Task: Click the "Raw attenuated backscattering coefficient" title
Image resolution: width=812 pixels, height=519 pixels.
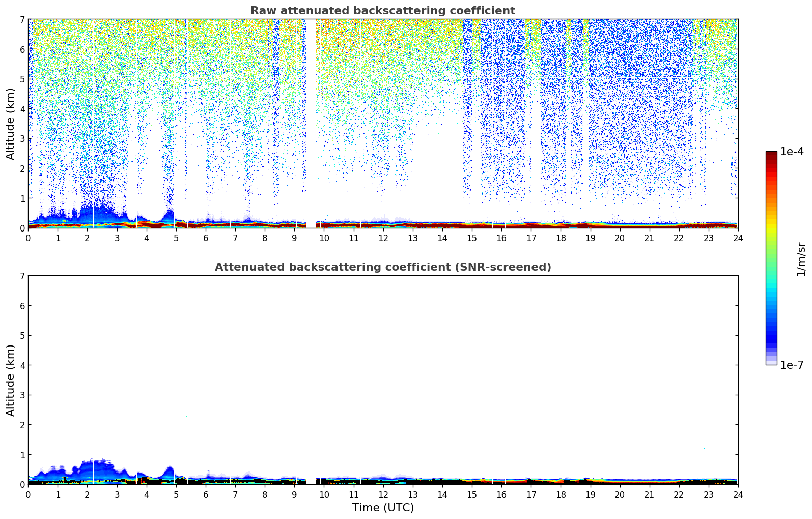Action: click(383, 11)
